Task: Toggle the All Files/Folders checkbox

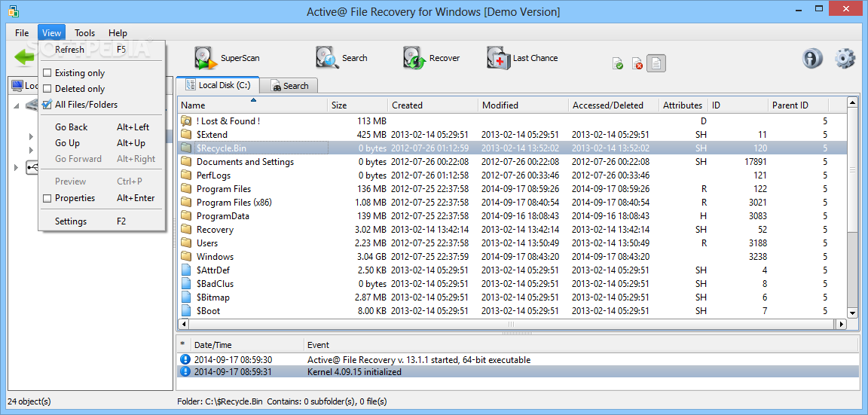Action: click(47, 105)
